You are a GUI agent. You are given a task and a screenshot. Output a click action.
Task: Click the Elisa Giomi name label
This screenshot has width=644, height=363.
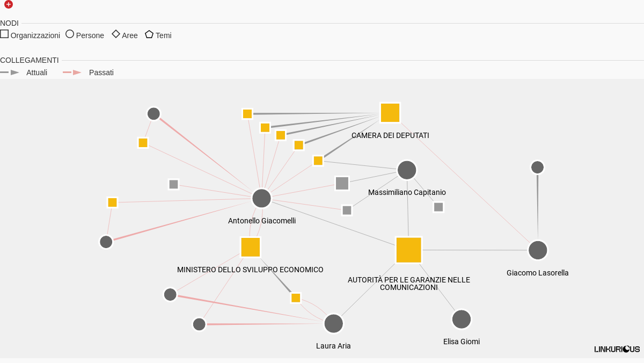tap(462, 342)
